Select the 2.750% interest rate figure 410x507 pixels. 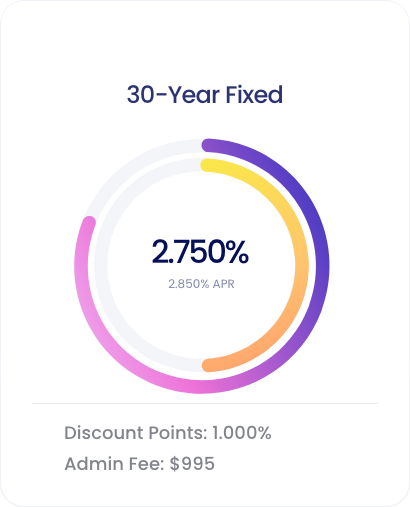pos(200,252)
